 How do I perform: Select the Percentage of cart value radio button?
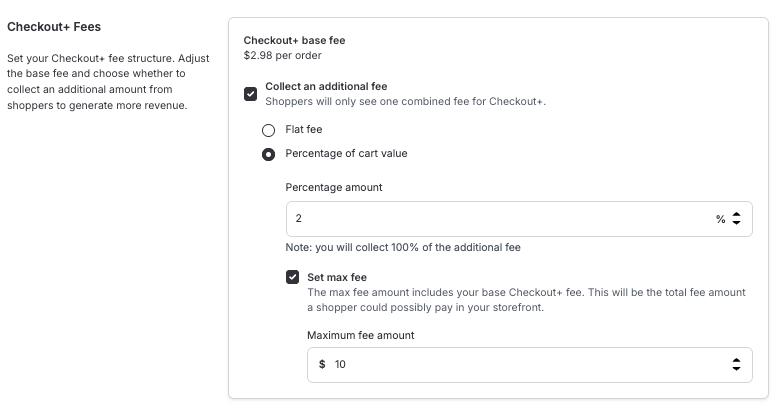coord(268,154)
